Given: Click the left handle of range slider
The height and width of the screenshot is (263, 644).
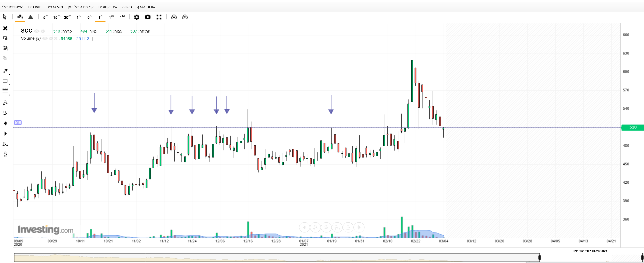Looking at the screenshot, I should pyautogui.click(x=540, y=257).
